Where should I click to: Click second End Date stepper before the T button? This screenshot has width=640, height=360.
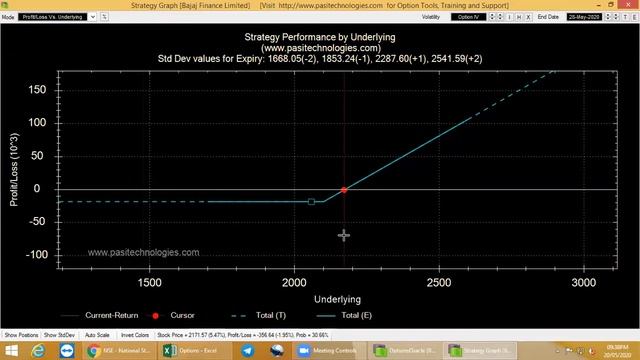click(616, 17)
